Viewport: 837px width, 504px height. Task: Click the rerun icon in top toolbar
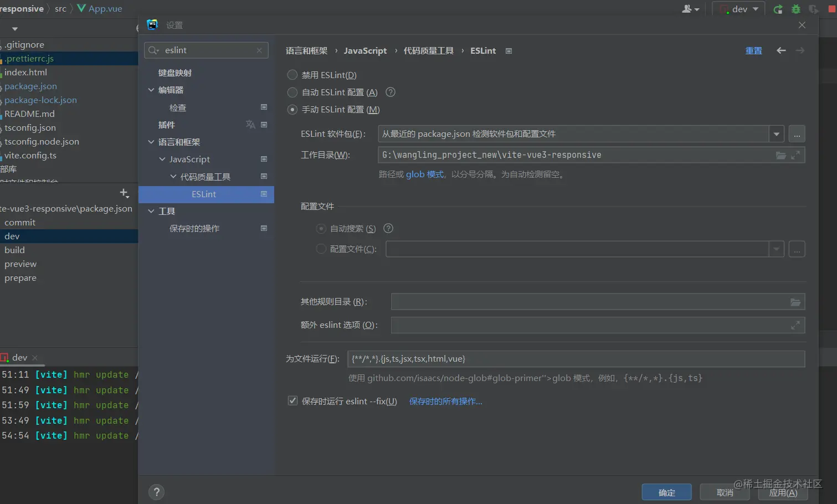(778, 9)
